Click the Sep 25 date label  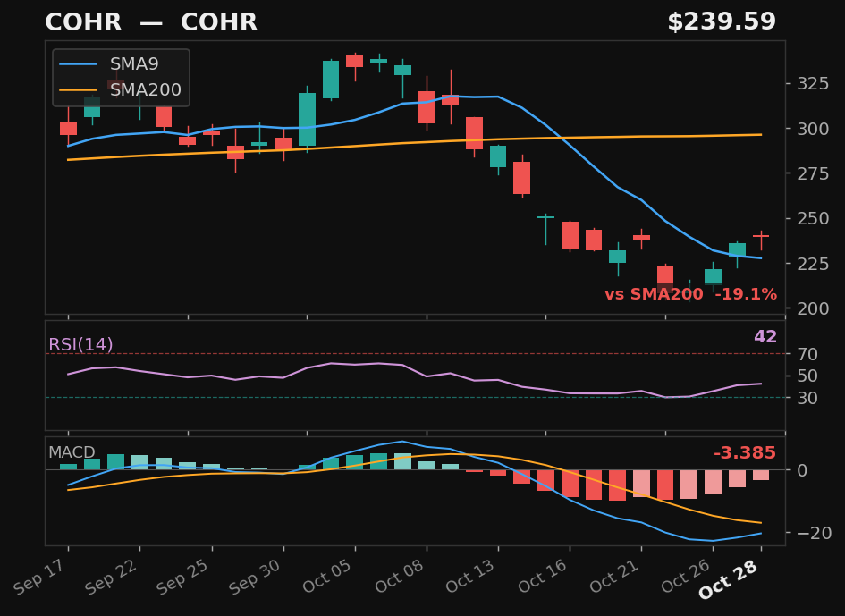click(184, 577)
